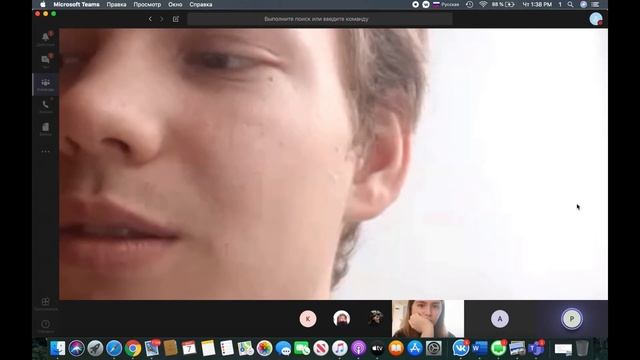Open Books from the Dock
Image resolution: width=640 pixels, height=360 pixels.
[x=396, y=348]
